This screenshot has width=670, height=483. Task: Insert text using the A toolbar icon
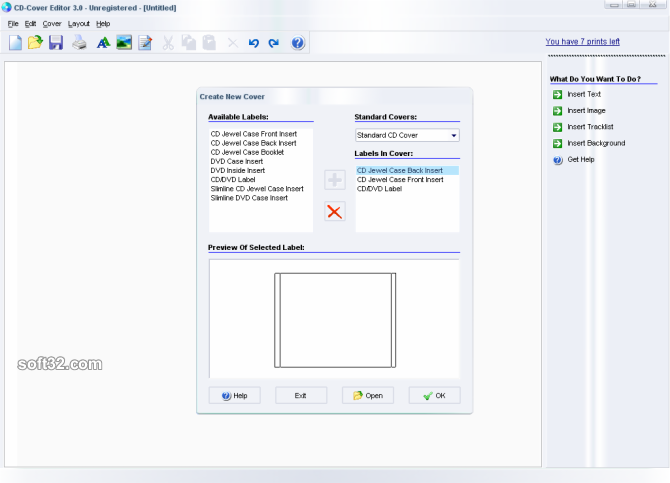103,43
